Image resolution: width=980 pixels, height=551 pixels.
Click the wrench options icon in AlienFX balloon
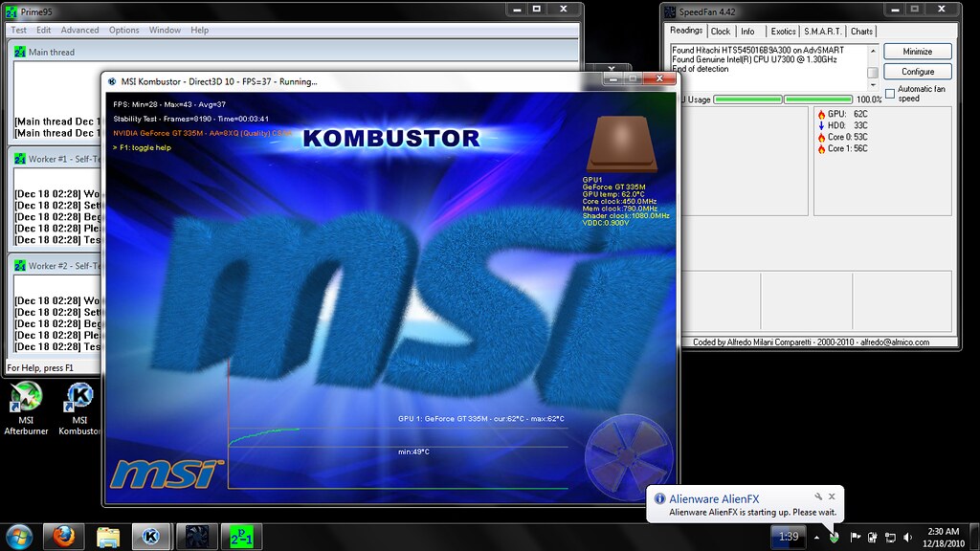point(818,496)
